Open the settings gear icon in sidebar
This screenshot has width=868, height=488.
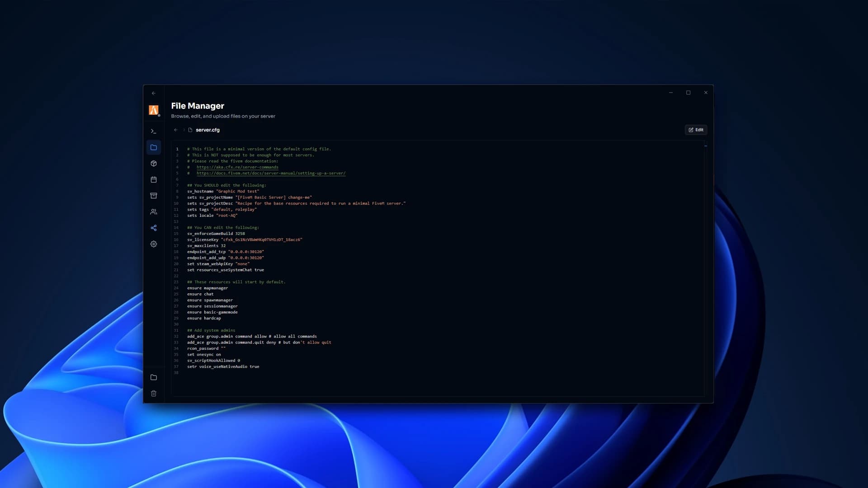(154, 244)
